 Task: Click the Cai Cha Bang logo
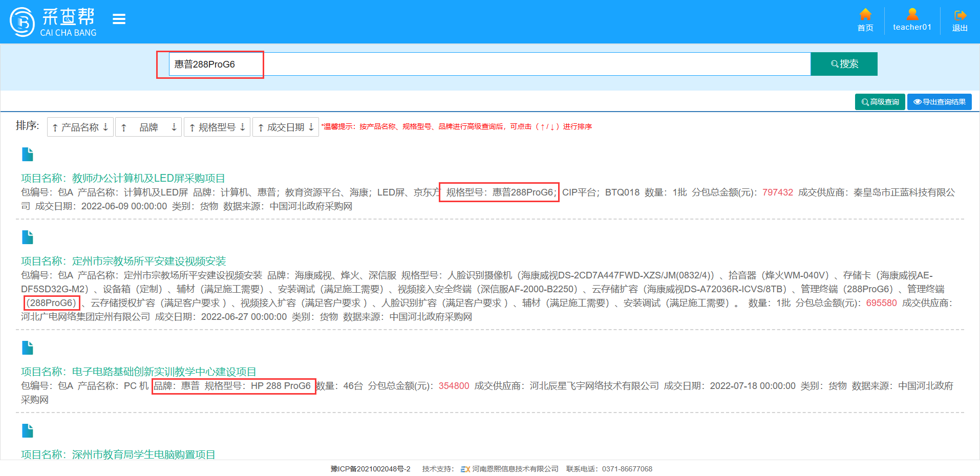point(53,22)
